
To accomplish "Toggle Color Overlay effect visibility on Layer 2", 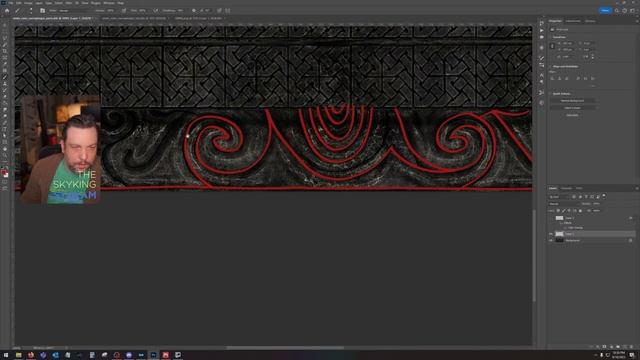I will (565, 228).
